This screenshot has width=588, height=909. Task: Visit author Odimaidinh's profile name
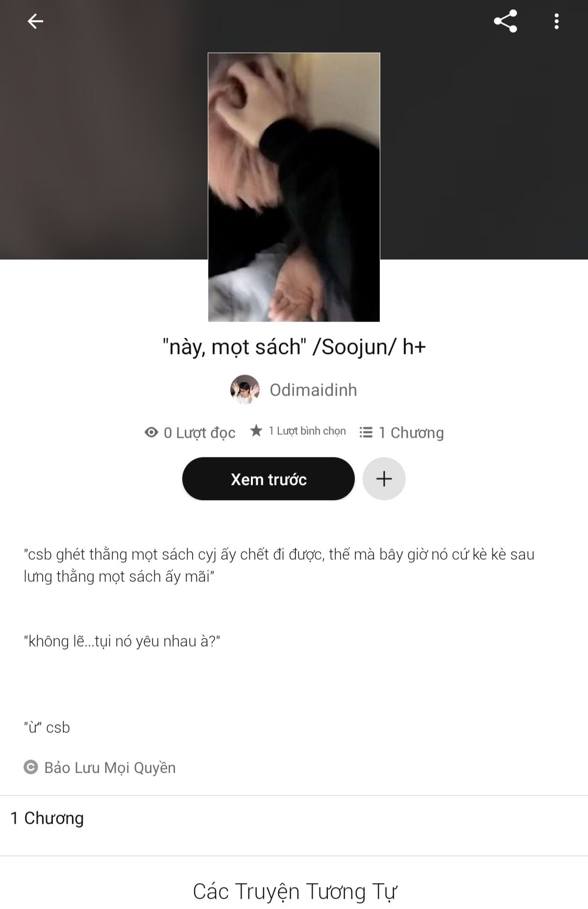[x=313, y=390]
